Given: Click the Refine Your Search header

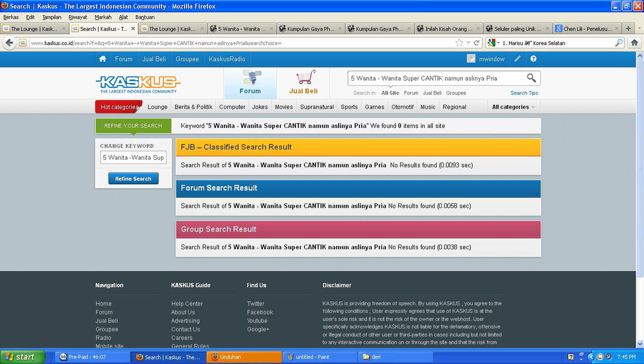Looking at the screenshot, I should coord(133,126).
